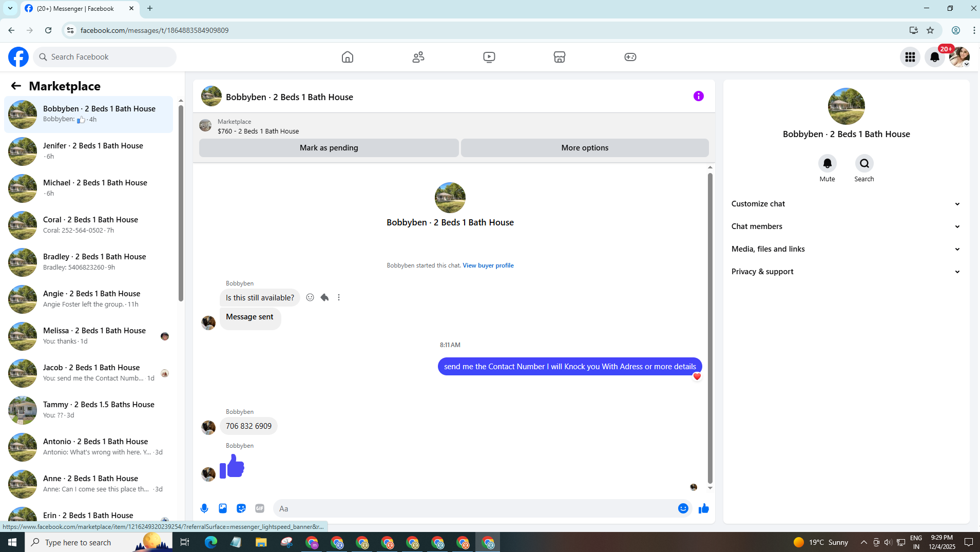This screenshot has height=552, width=980.
Task: Click the phone number message 706 832 6909
Action: pyautogui.click(x=248, y=426)
